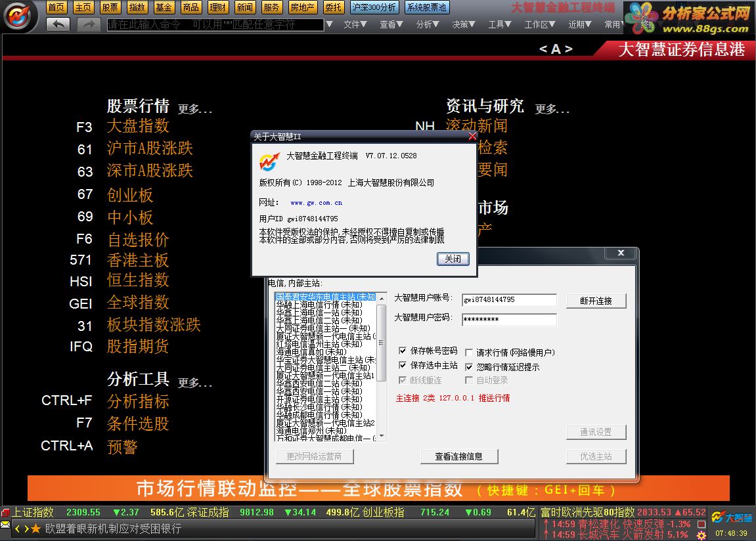Switch to the 房地产 tab

302,7
